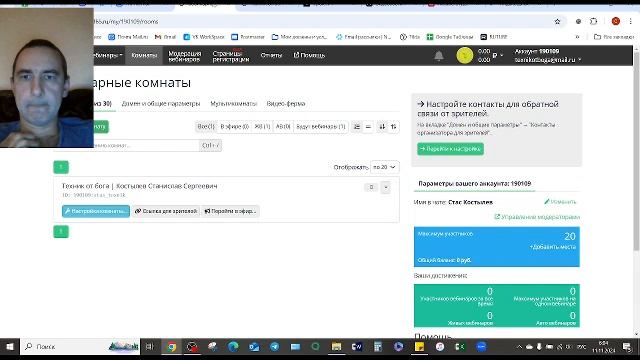Filter rooms by АВ (0)
The image size is (640, 360).
tap(283, 127)
